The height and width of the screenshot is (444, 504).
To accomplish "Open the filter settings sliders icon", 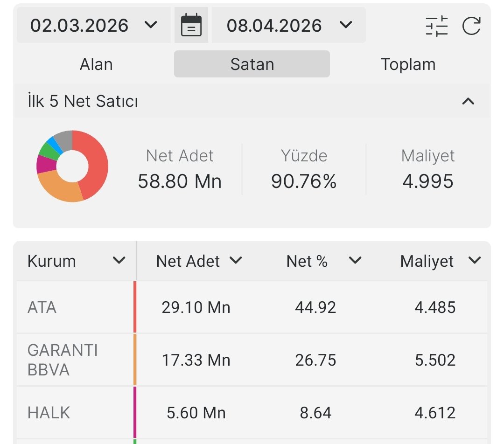I will pyautogui.click(x=436, y=26).
